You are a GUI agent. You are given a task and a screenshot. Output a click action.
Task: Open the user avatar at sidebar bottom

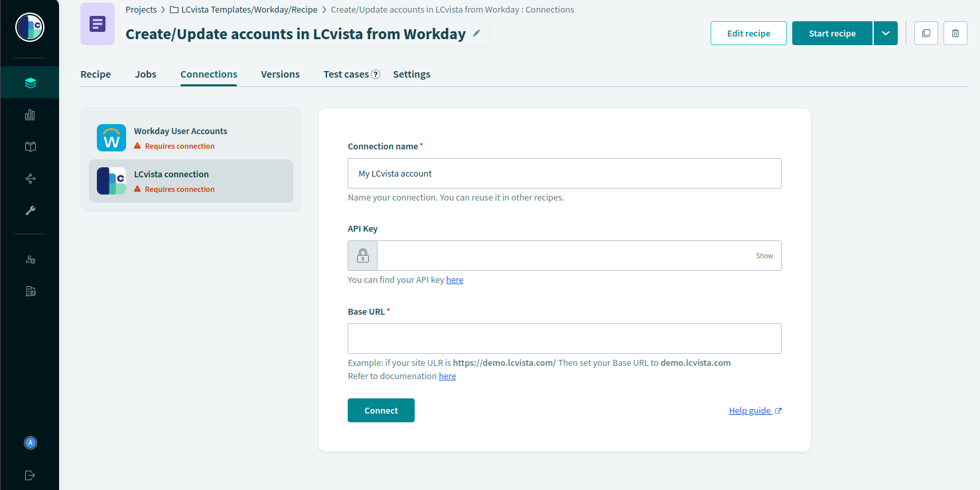click(x=30, y=443)
